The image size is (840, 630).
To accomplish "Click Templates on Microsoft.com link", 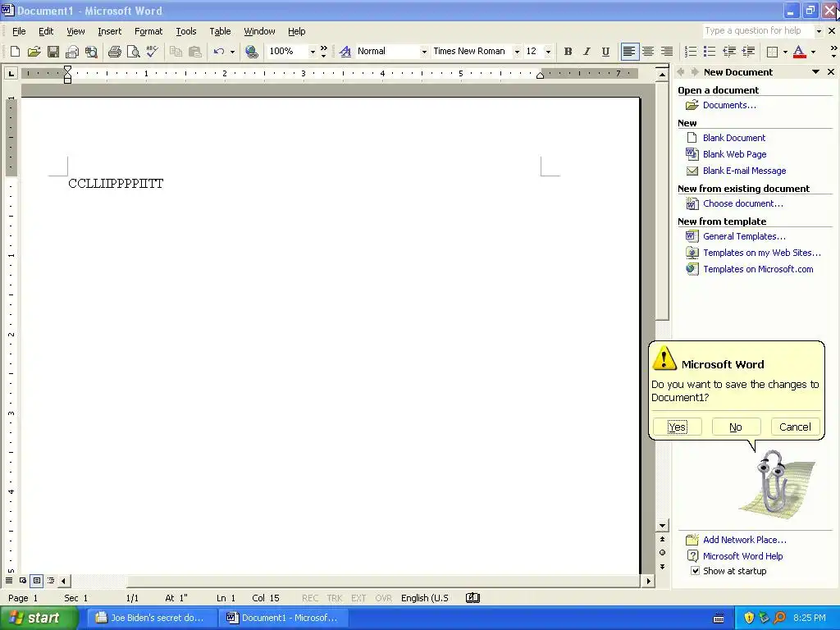I will pyautogui.click(x=758, y=269).
